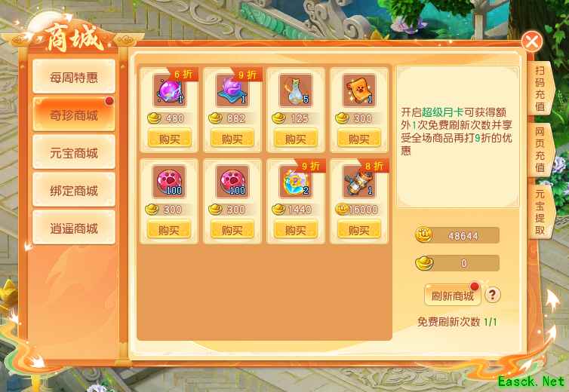Click the question mark help icon
This screenshot has width=569, height=392.
tap(493, 295)
